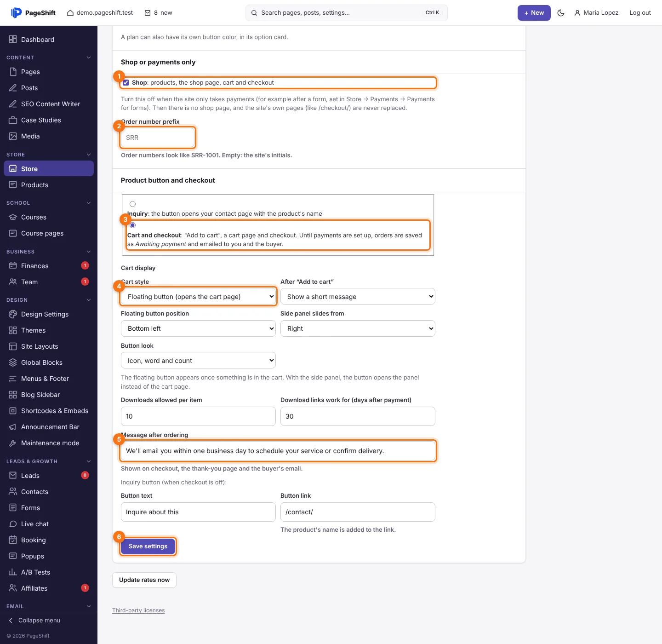This screenshot has width=662, height=644.
Task: Click the Finances card icon
Action: coord(13,266)
